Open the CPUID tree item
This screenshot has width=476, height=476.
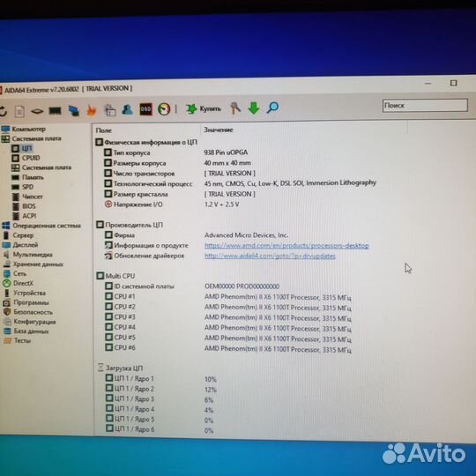click(x=26, y=158)
